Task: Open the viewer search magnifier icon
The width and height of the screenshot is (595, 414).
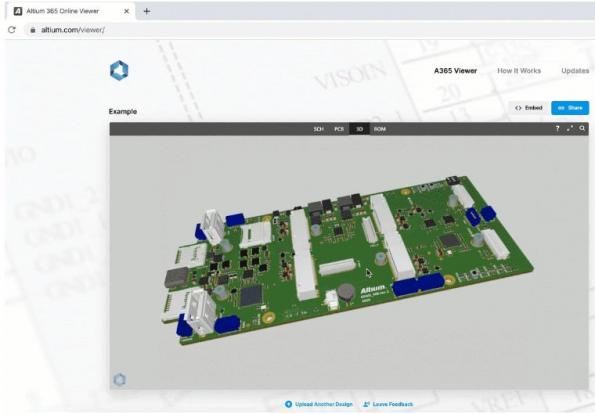Action: [582, 129]
